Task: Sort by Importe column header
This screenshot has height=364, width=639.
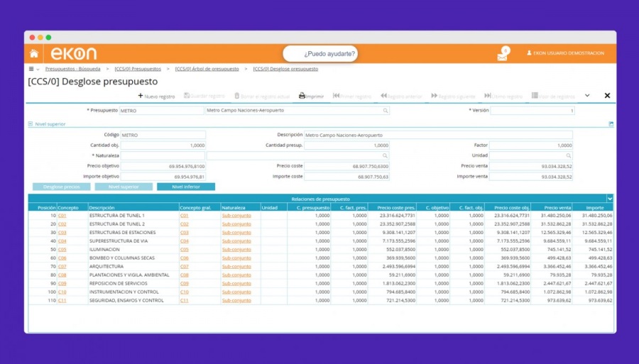Action: coord(595,208)
